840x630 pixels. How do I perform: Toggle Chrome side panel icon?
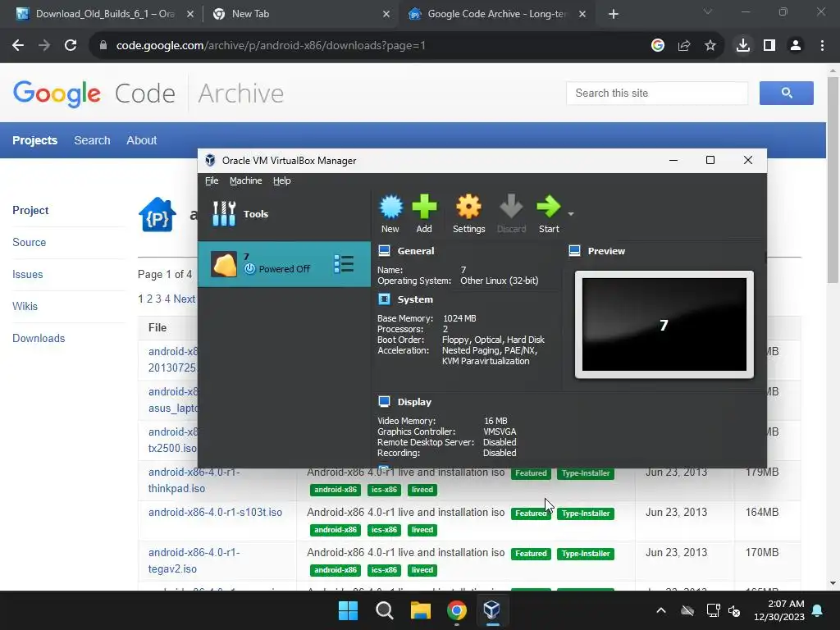769,46
